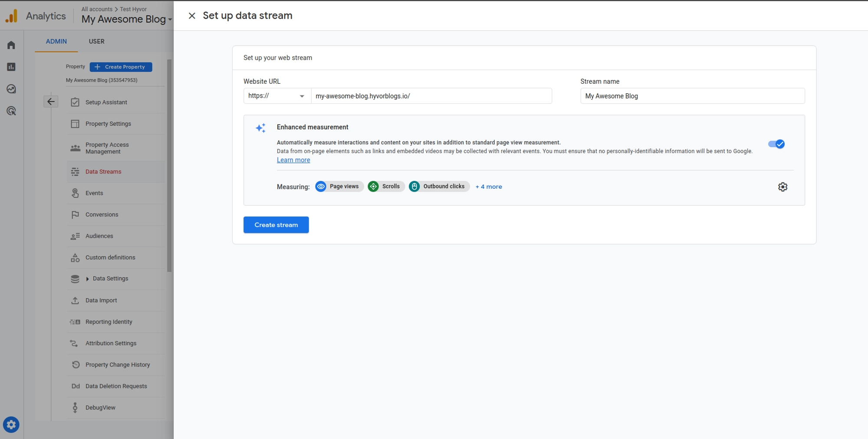Select Data Streams in admin menu

click(x=116, y=172)
